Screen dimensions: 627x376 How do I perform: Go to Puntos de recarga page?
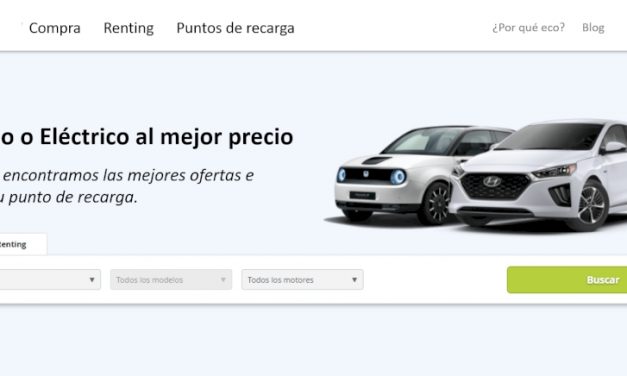tap(235, 28)
